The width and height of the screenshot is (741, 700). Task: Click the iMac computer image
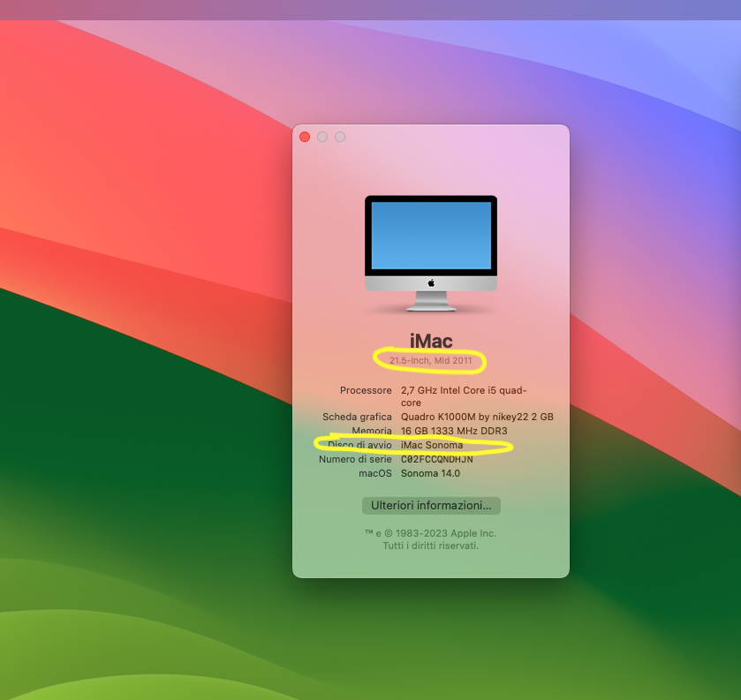click(x=431, y=253)
